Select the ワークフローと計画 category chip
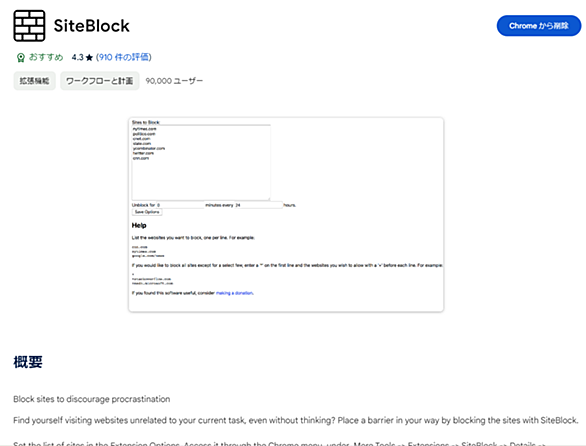 [99, 81]
